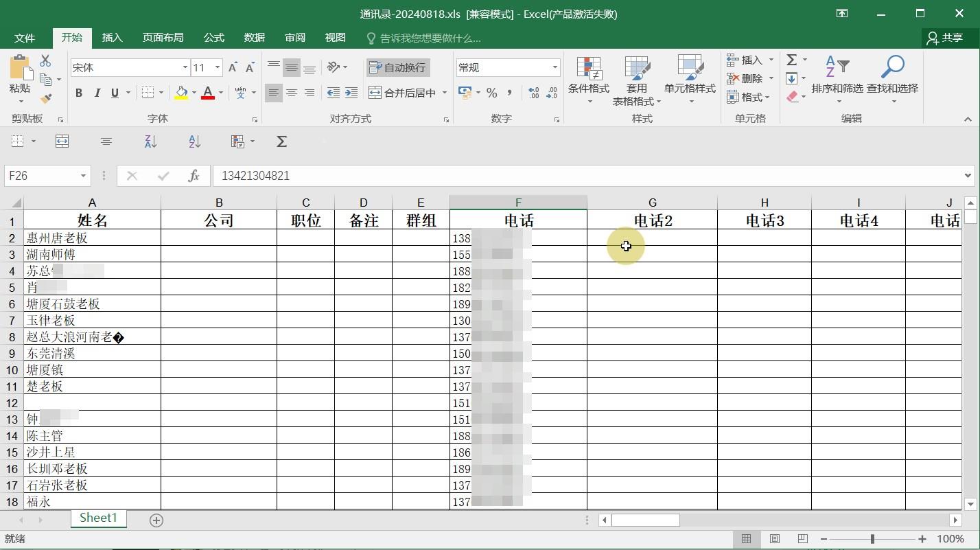This screenshot has width=980, height=550.
Task: Toggle Align Right
Action: click(310, 93)
